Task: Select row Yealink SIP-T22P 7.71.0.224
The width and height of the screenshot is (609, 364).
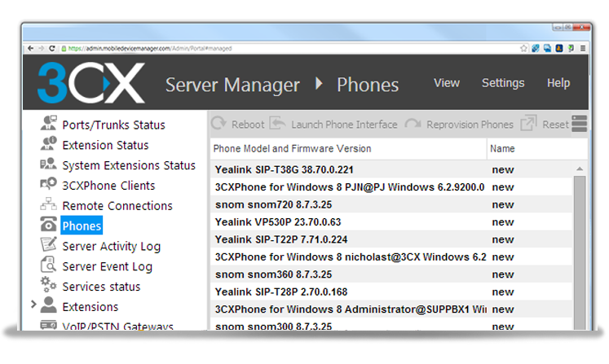Action: pos(391,239)
